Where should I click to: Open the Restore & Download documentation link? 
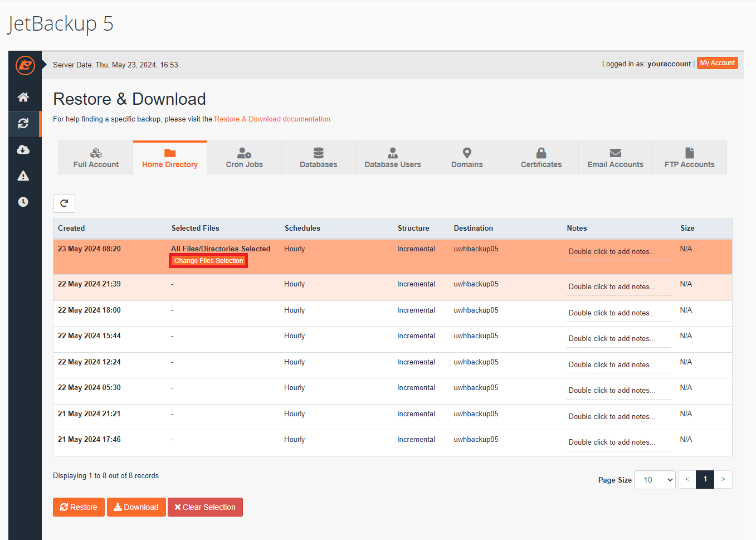tap(273, 119)
